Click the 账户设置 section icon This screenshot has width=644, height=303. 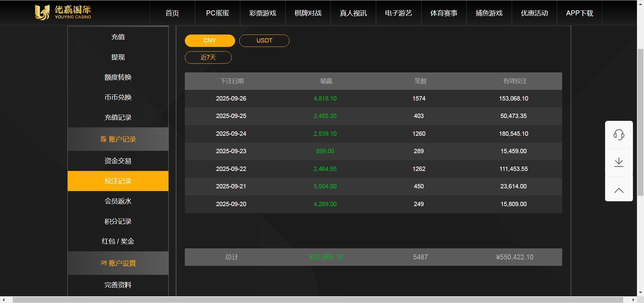pyautogui.click(x=104, y=263)
